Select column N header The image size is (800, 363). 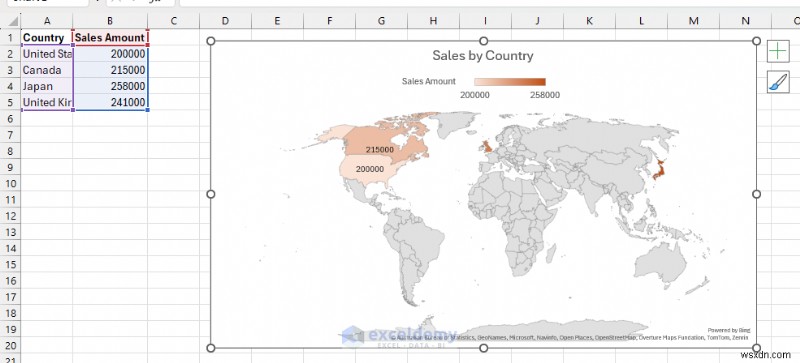pyautogui.click(x=745, y=21)
